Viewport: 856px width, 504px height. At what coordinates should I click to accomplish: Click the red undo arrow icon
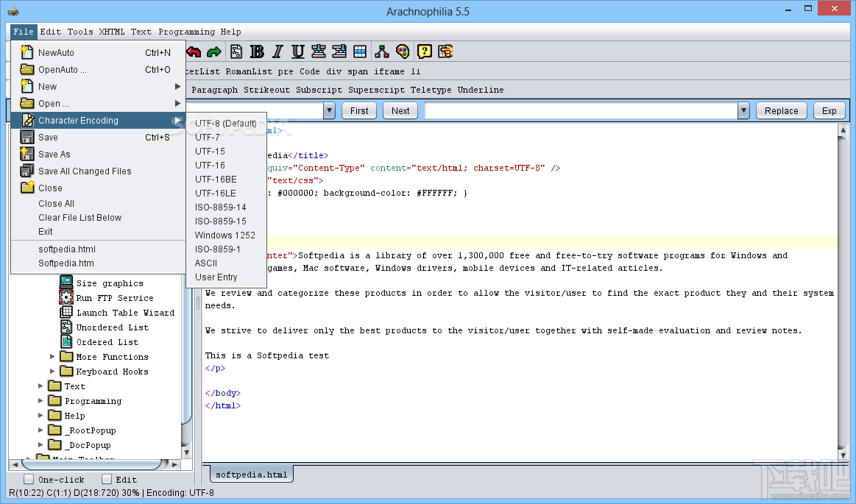[x=194, y=52]
